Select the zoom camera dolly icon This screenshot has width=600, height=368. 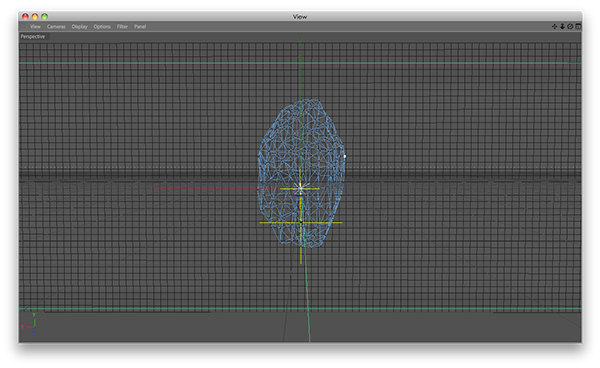562,26
